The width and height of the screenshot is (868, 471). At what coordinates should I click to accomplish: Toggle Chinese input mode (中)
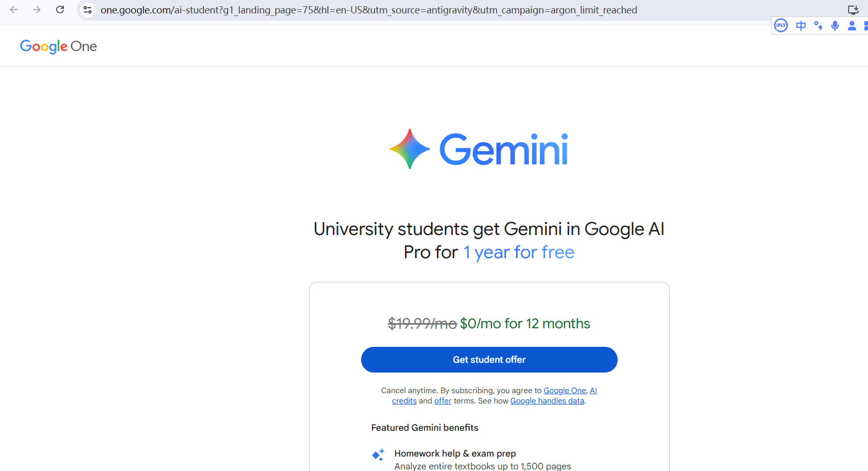click(801, 26)
